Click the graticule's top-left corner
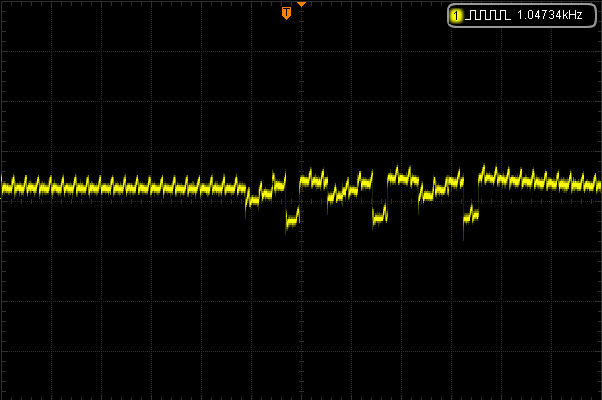 [2, 2]
